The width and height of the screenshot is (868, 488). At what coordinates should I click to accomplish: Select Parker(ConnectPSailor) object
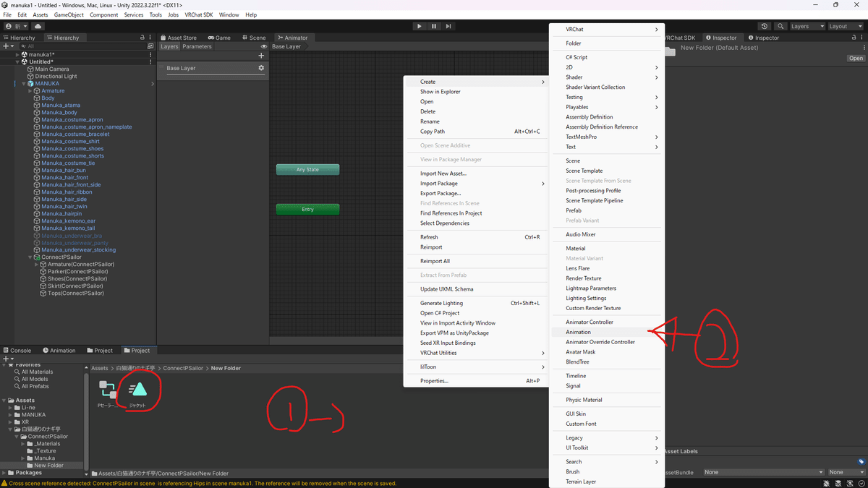pyautogui.click(x=77, y=272)
